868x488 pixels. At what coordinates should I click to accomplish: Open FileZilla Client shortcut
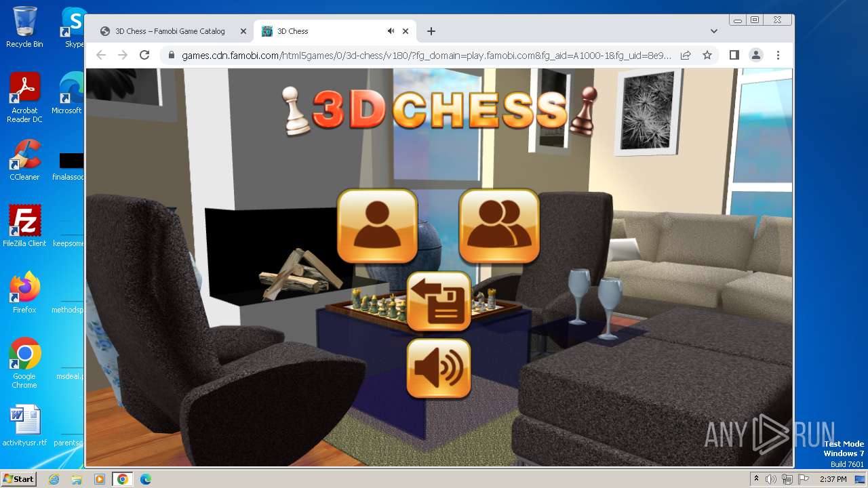[24, 226]
